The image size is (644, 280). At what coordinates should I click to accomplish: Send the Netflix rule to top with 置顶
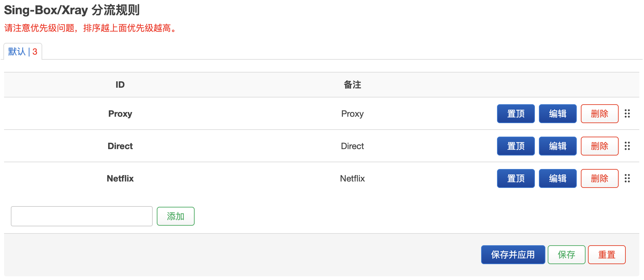516,178
